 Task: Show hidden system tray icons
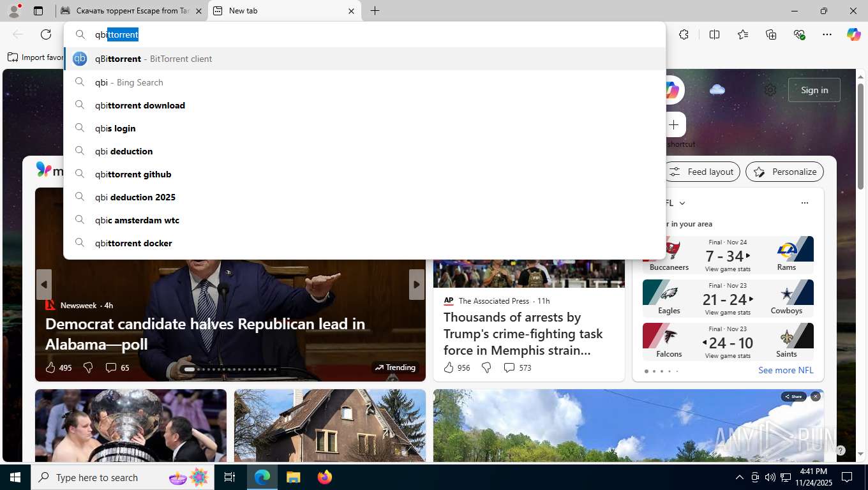point(740,477)
